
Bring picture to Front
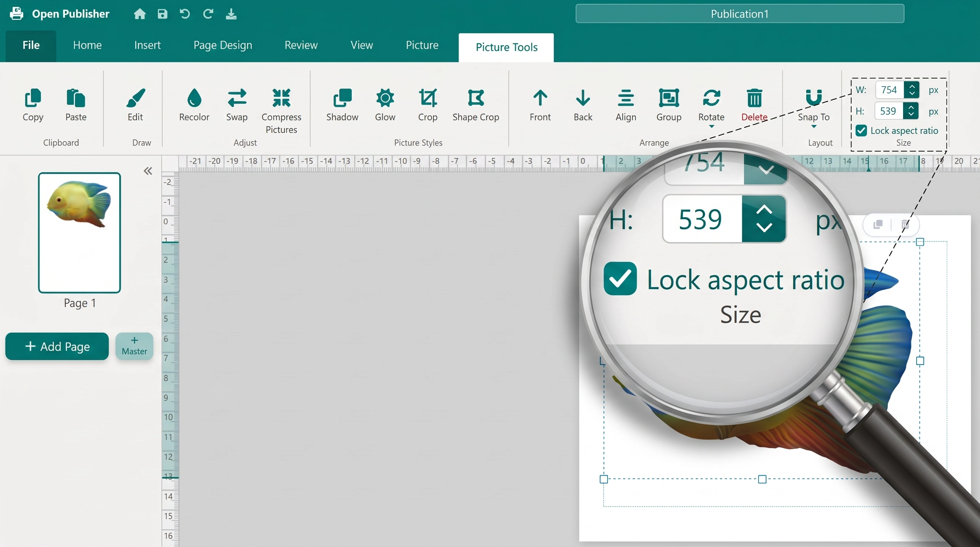tap(540, 105)
